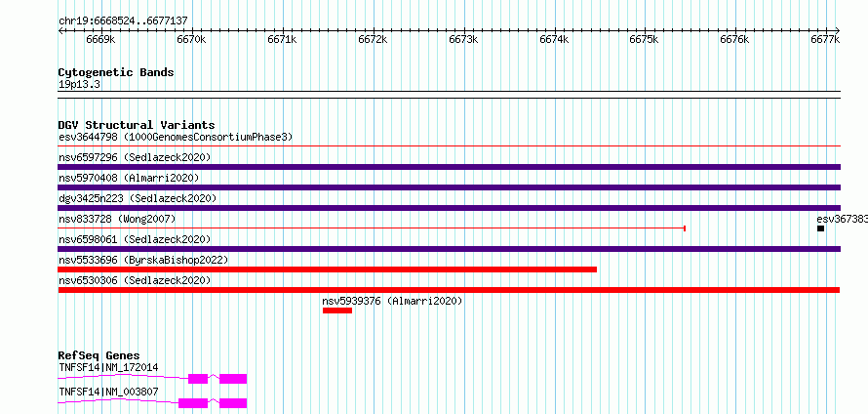Click the short red nsv5939376 bar
This screenshot has height=414, width=868.
click(337, 310)
